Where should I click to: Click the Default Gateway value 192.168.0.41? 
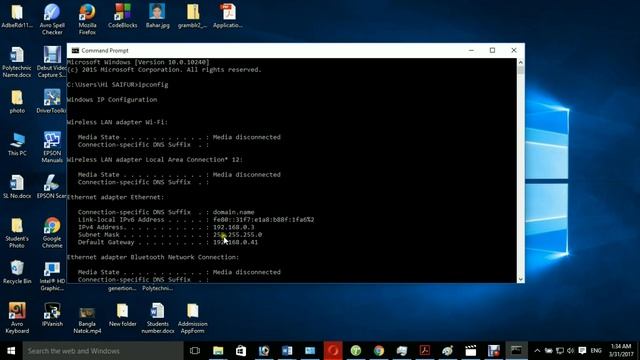(236, 242)
